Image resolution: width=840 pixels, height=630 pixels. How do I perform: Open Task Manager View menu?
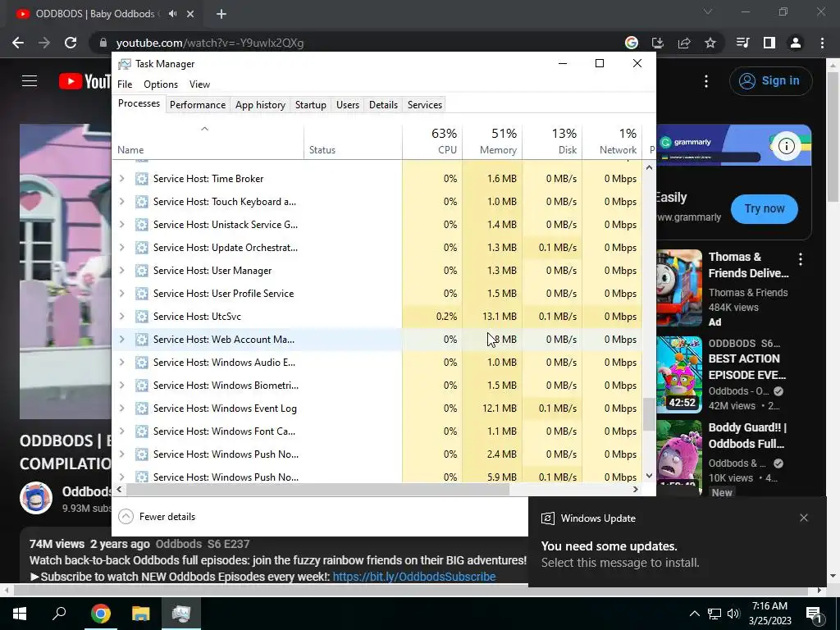point(199,84)
